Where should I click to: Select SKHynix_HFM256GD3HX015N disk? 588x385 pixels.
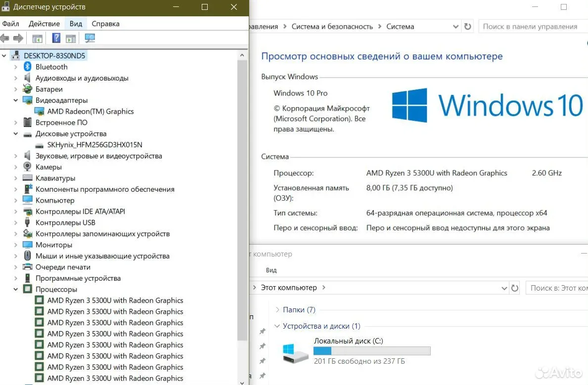(x=94, y=145)
